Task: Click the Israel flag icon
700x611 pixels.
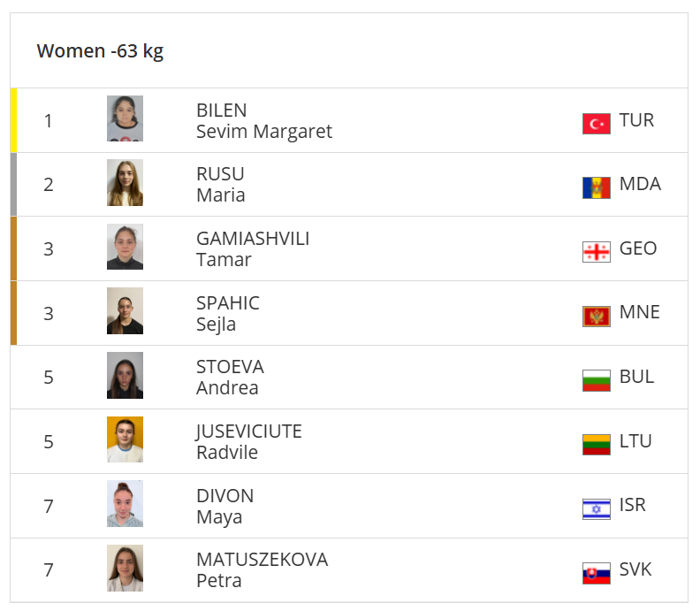Action: (597, 508)
